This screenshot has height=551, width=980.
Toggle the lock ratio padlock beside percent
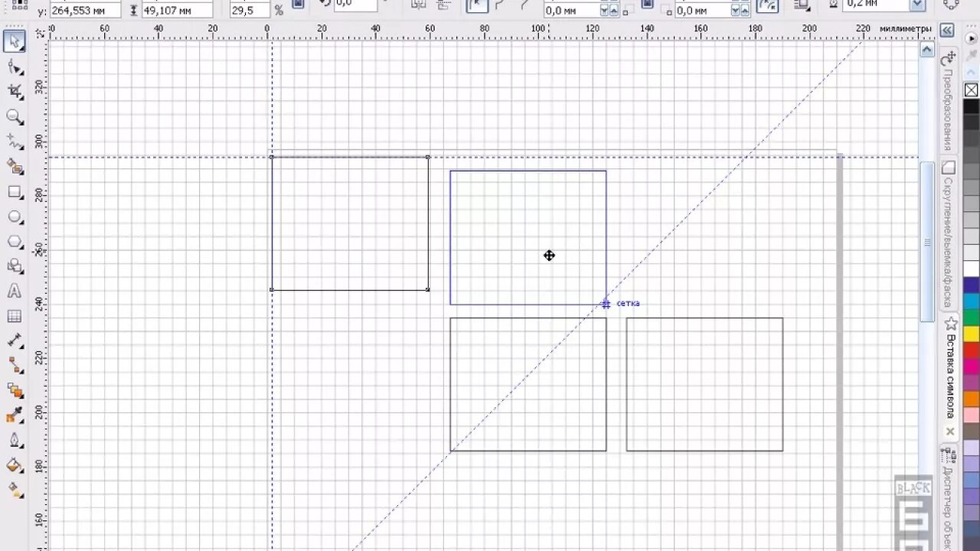click(x=298, y=5)
